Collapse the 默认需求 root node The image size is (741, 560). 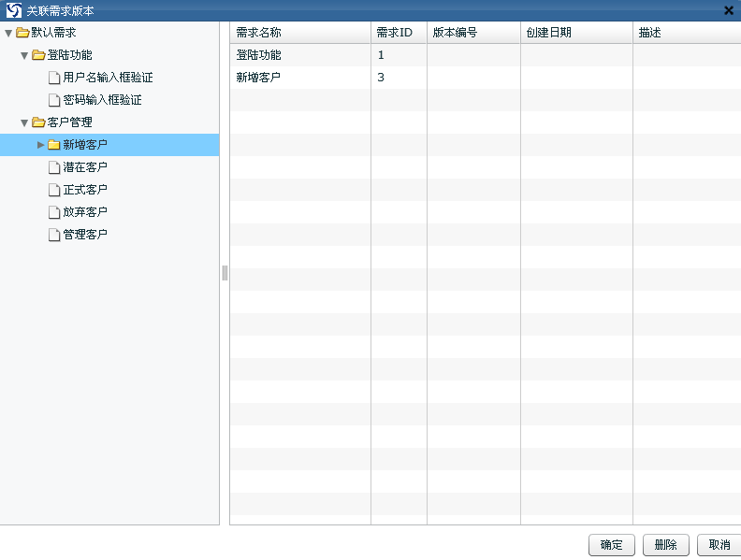[x=8, y=33]
